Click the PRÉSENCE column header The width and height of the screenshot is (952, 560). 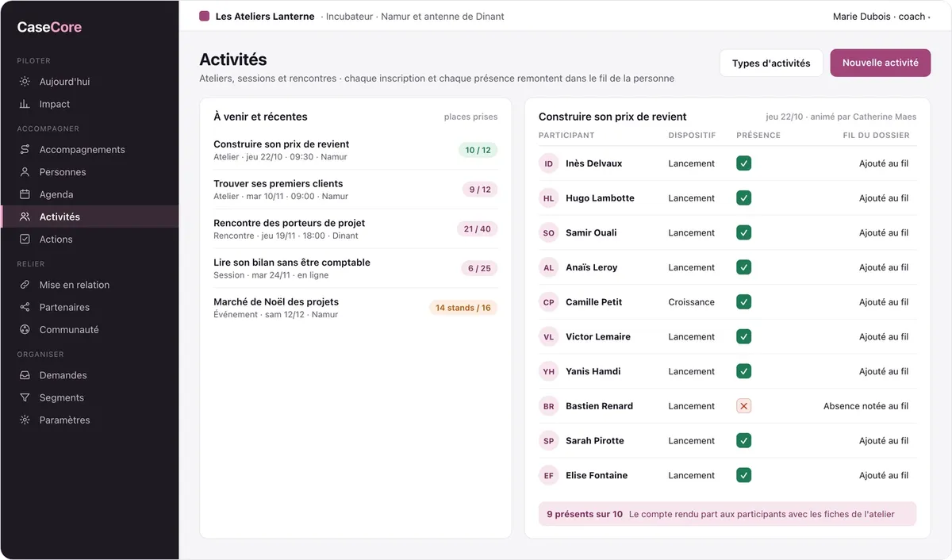point(758,135)
